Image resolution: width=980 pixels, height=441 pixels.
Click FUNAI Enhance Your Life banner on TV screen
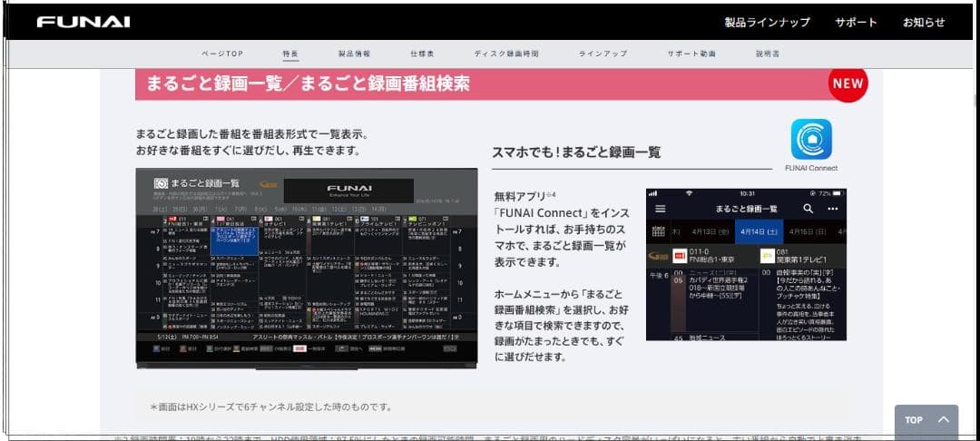[x=348, y=191]
